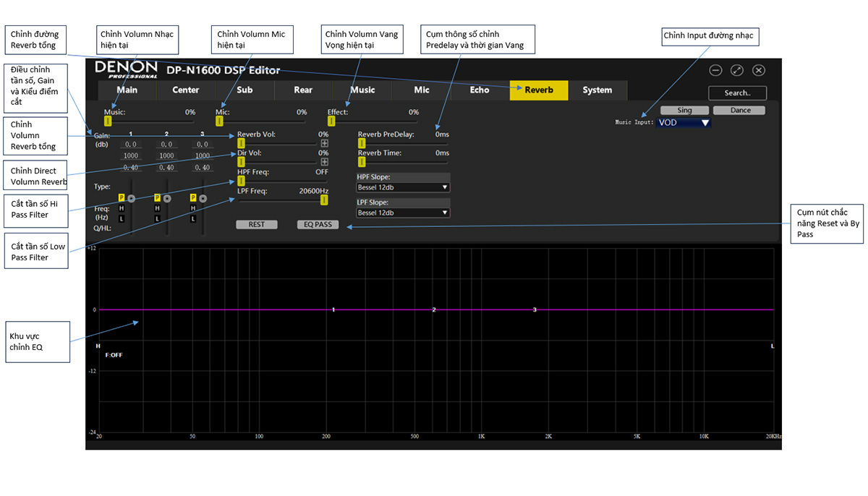Select L type for EQ band 1
The width and height of the screenshot is (868, 496).
click(122, 218)
